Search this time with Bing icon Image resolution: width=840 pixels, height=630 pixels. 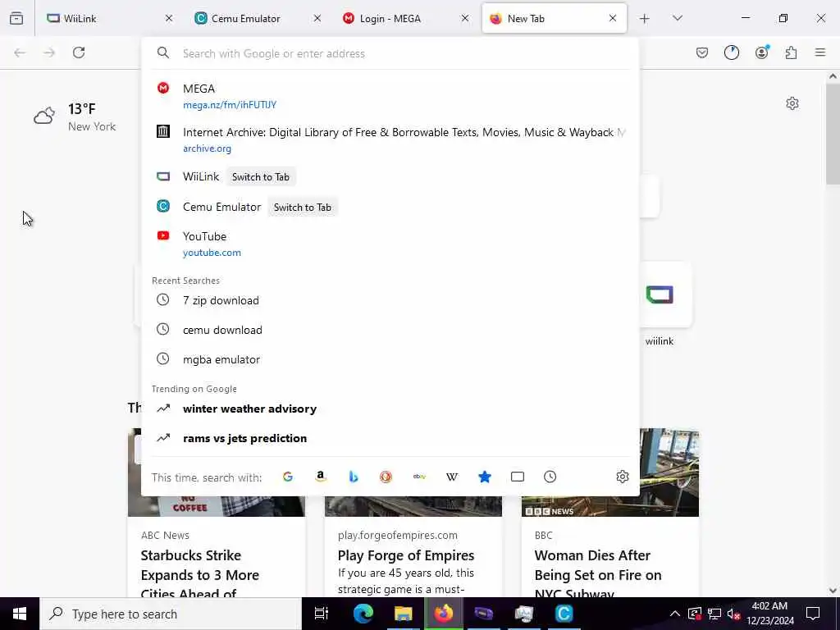click(x=353, y=477)
